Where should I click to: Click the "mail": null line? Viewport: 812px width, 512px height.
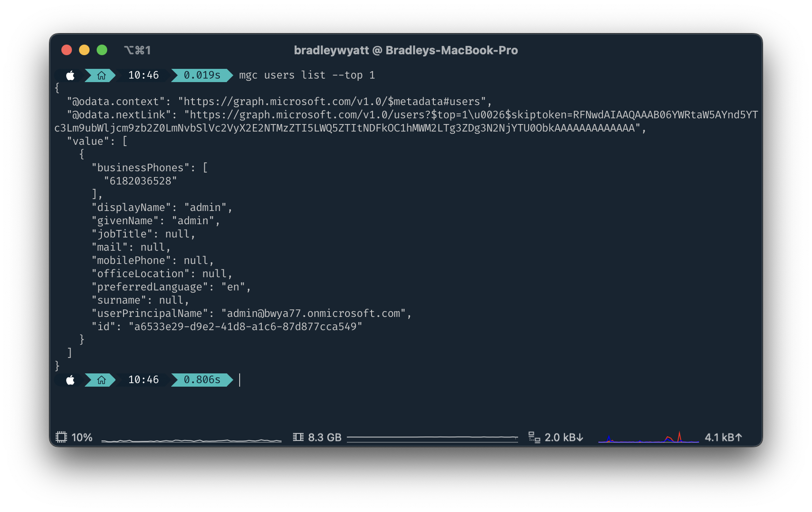pyautogui.click(x=131, y=248)
